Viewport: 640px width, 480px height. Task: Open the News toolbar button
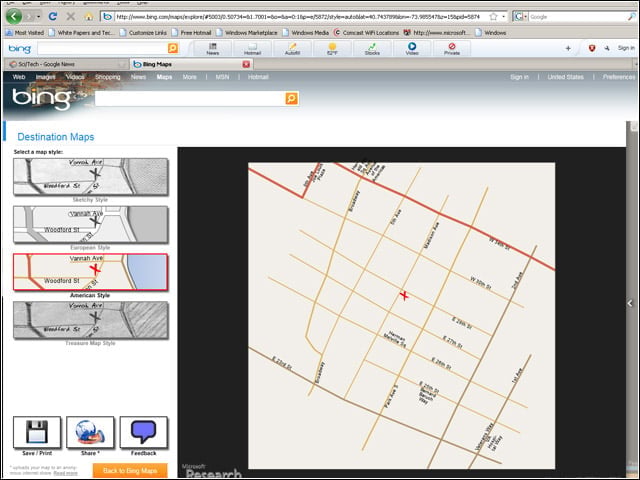(x=212, y=49)
